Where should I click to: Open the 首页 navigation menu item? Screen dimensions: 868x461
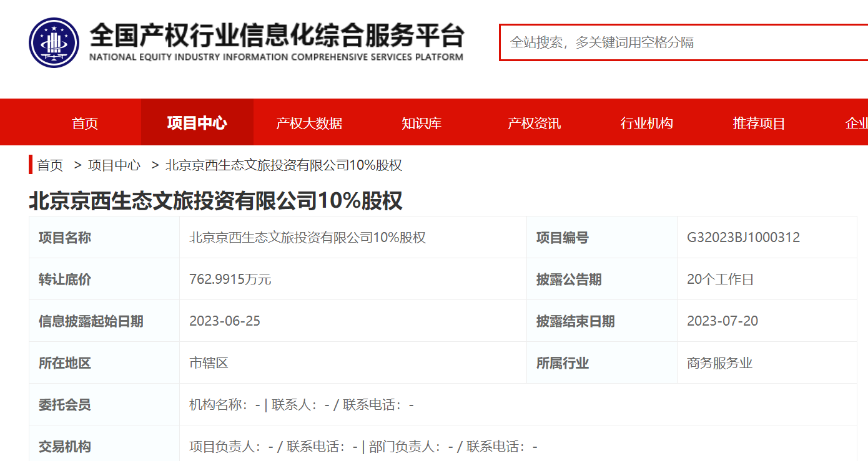tap(84, 122)
